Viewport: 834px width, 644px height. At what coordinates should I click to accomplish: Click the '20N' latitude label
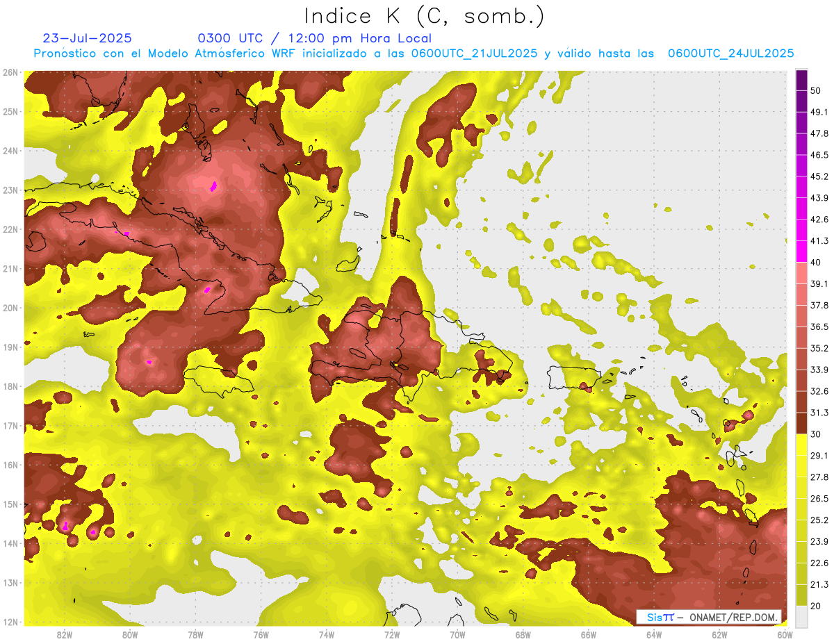10,308
